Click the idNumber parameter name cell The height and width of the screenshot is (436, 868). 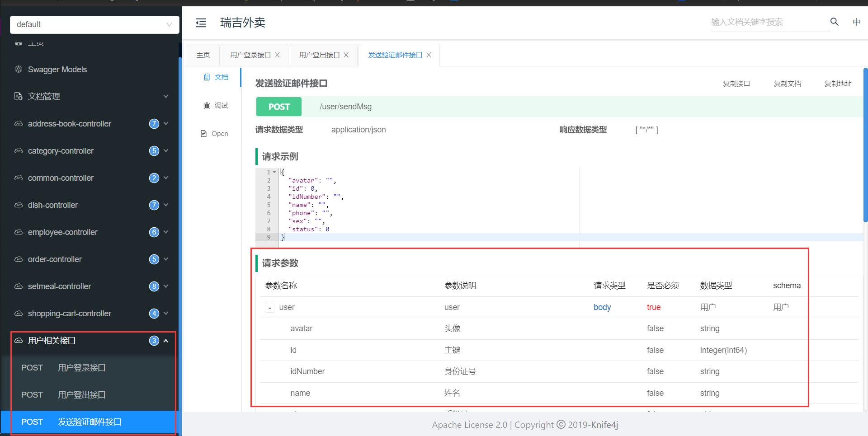307,371
